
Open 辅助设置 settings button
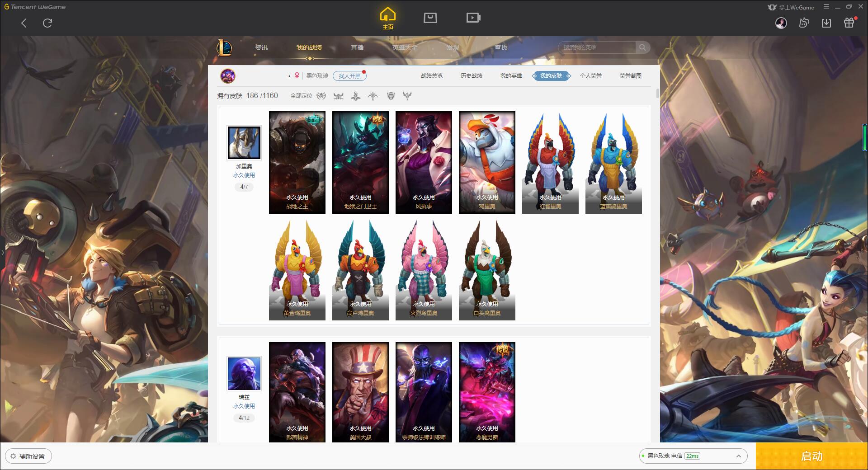[28, 456]
